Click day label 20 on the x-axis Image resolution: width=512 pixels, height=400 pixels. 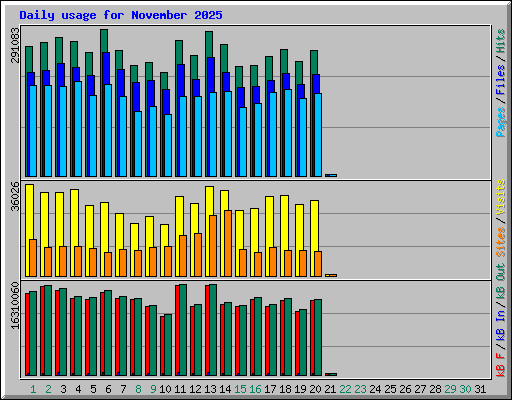[x=315, y=389]
